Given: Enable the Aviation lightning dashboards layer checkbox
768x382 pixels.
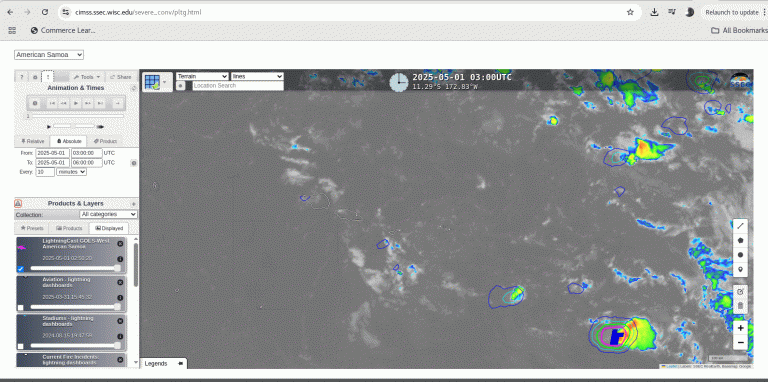Looking at the screenshot, I should [x=20, y=308].
